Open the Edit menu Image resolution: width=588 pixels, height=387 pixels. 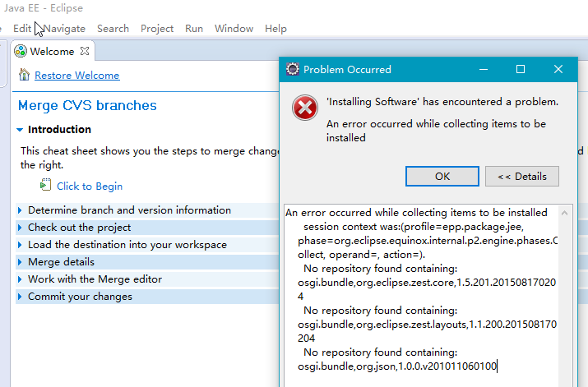[x=22, y=29]
